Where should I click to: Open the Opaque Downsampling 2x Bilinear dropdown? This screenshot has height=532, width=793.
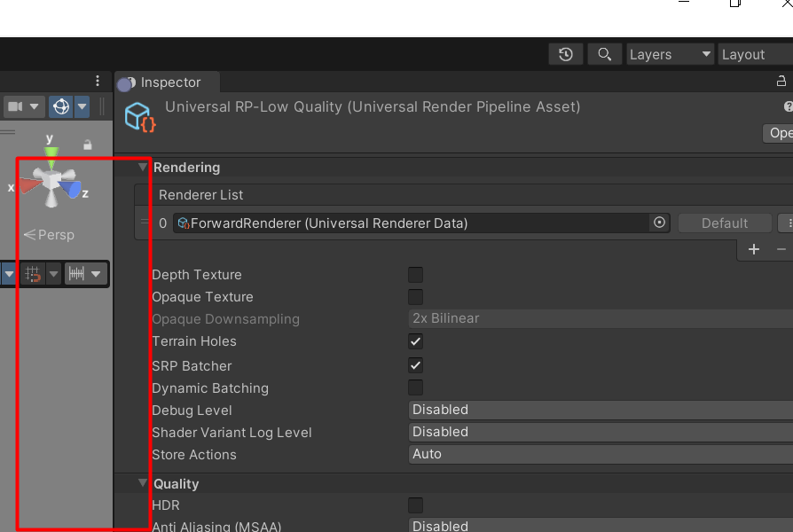pyautogui.click(x=601, y=318)
